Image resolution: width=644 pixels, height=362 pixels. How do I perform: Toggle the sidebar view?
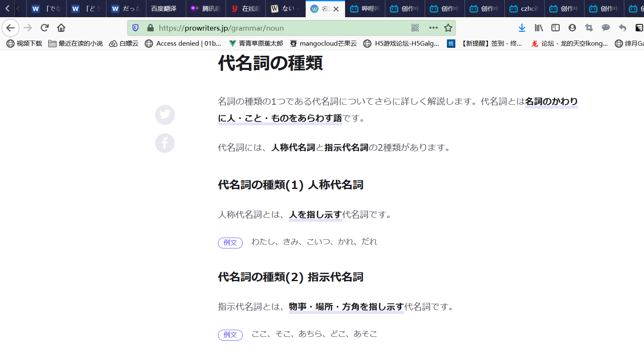pos(556,28)
